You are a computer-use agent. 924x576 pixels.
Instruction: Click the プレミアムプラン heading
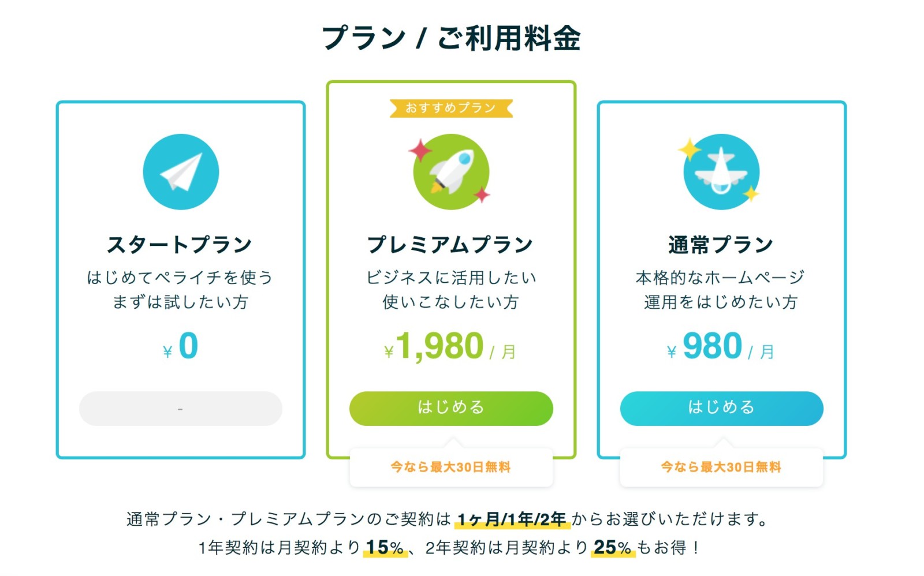point(450,245)
